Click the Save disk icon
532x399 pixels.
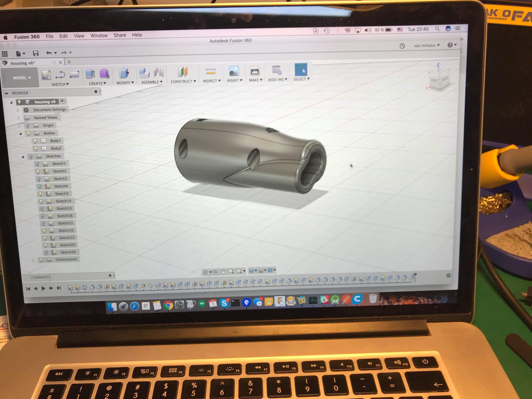(36, 53)
